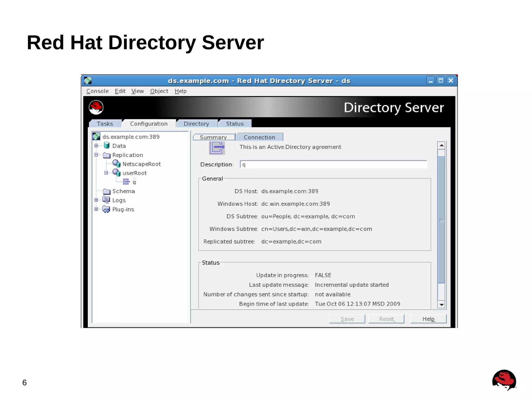Select ds.example.com:389 tree label
This screenshot has height=399, width=532.
point(131,137)
